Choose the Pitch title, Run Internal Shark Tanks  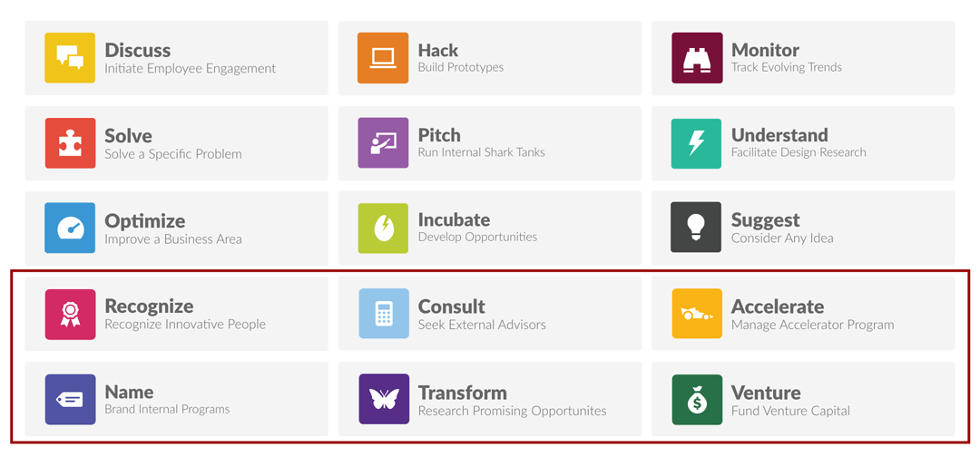click(x=439, y=135)
